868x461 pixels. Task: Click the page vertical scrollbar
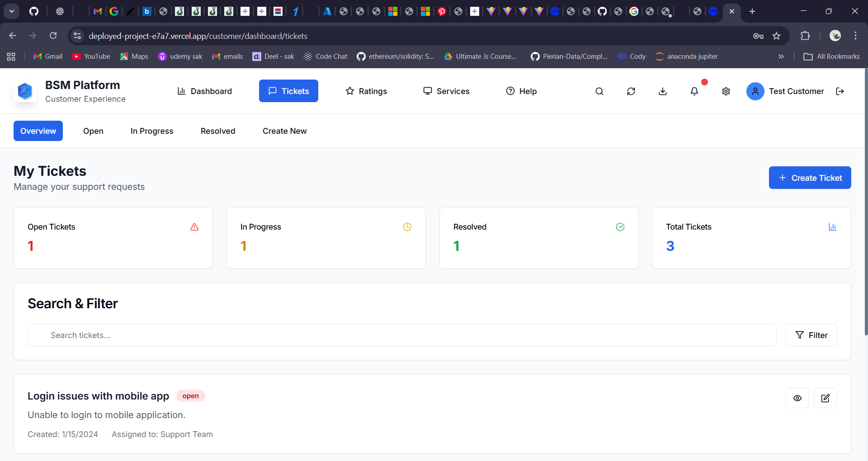866,201
